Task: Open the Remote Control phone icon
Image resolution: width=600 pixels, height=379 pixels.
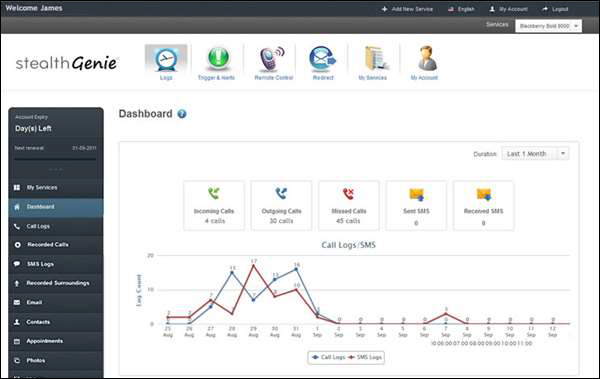Action: coord(272,59)
